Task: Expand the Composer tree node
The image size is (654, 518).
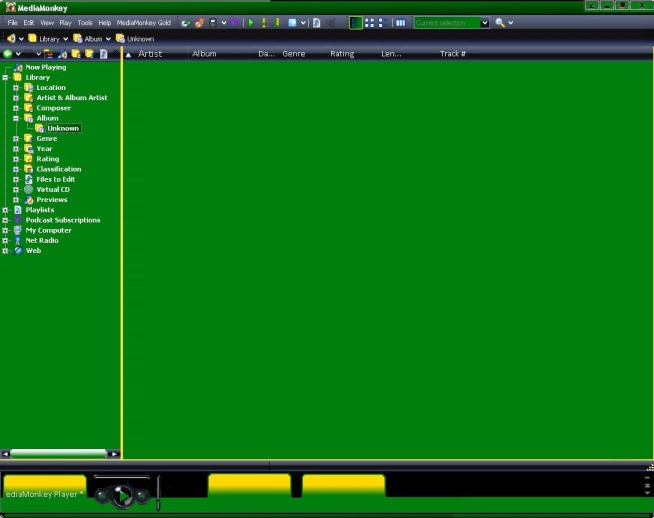Action: (16, 108)
